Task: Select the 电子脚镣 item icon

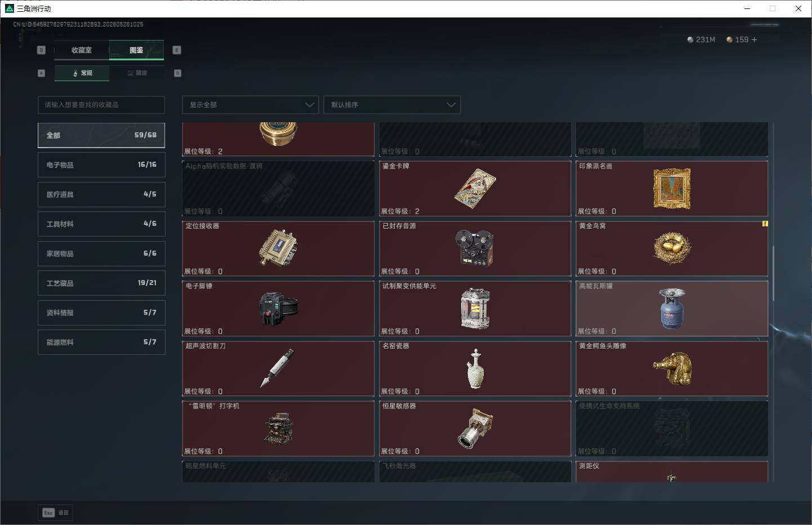Action: pos(278,308)
